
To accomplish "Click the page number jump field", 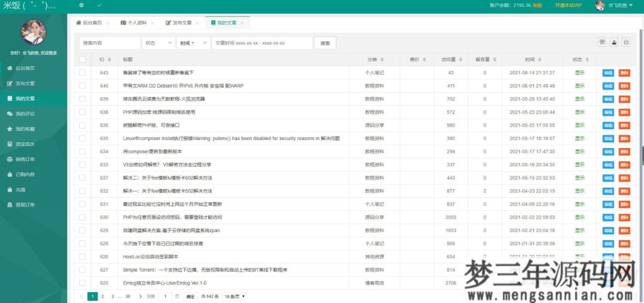I will pyautogui.click(x=165, y=296).
